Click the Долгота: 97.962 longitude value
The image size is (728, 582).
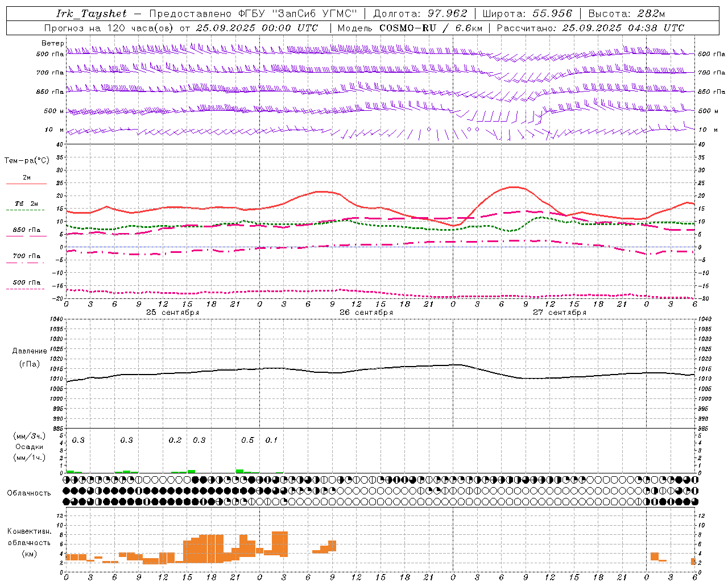[x=420, y=14]
